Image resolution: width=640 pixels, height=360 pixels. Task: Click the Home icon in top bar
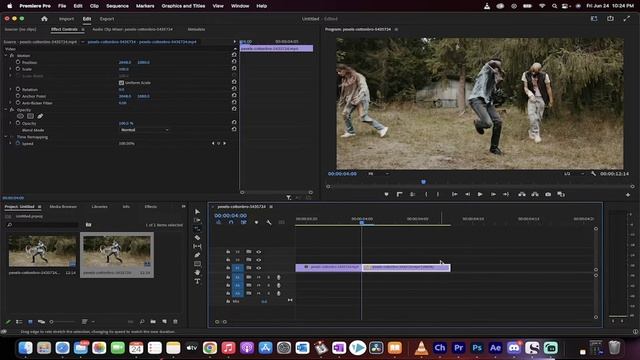click(x=44, y=19)
